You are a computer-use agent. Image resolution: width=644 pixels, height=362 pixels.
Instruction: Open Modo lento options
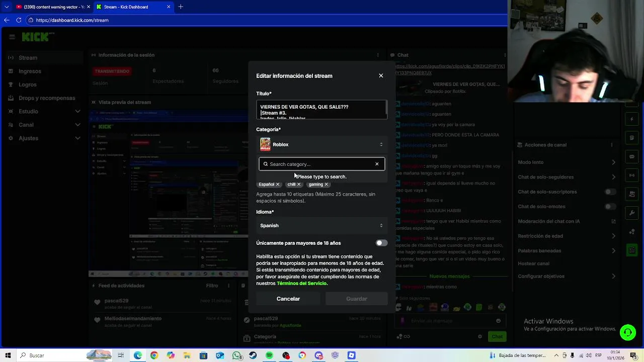[567, 162]
